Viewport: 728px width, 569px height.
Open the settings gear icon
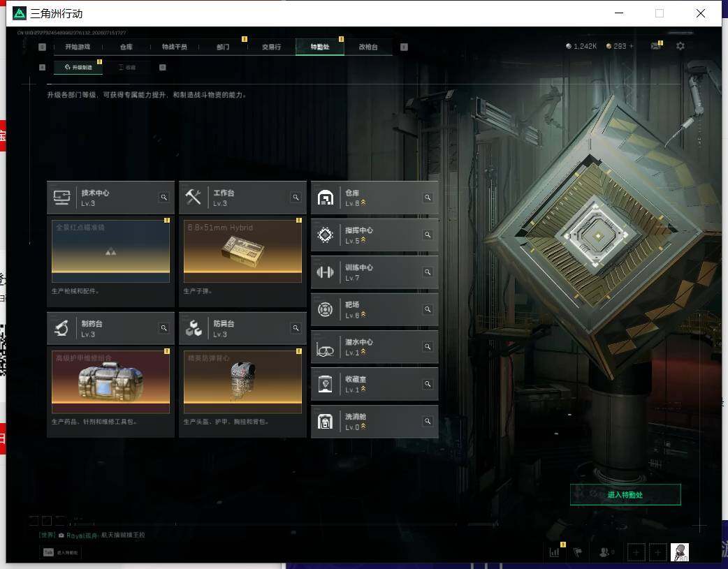click(x=680, y=46)
